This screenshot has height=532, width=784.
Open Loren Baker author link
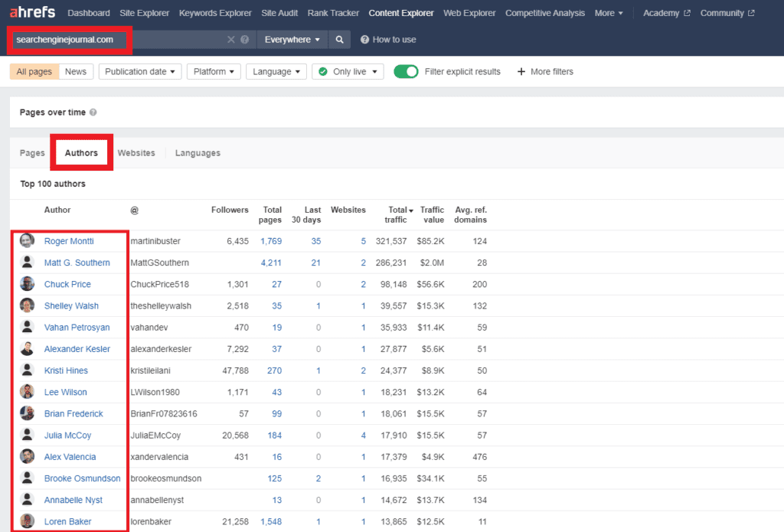pyautogui.click(x=68, y=521)
